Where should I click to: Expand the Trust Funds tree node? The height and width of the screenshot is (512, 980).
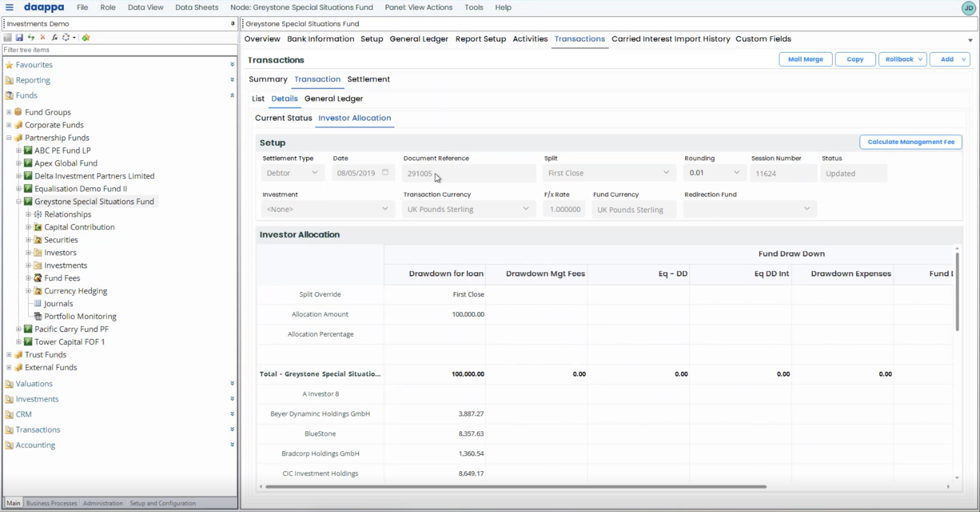pyautogui.click(x=9, y=355)
